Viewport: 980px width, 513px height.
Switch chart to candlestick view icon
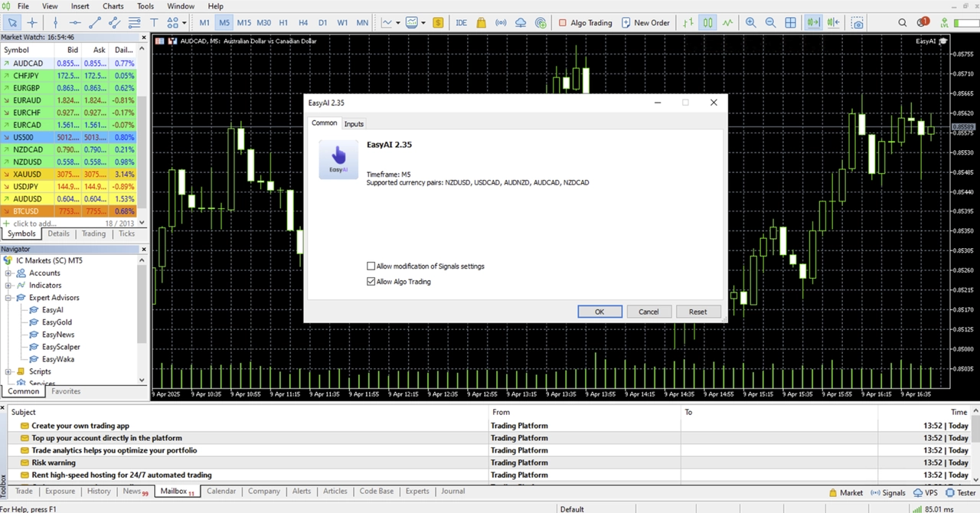click(708, 23)
